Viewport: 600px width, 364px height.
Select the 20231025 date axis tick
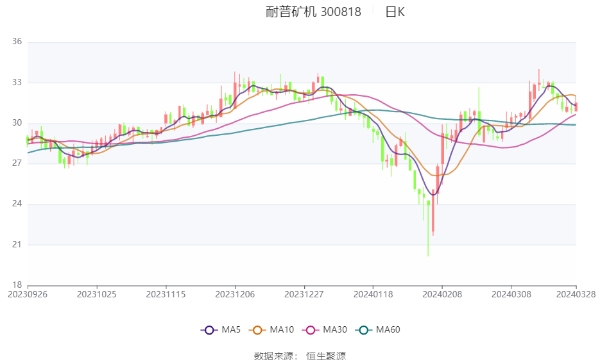click(x=96, y=295)
